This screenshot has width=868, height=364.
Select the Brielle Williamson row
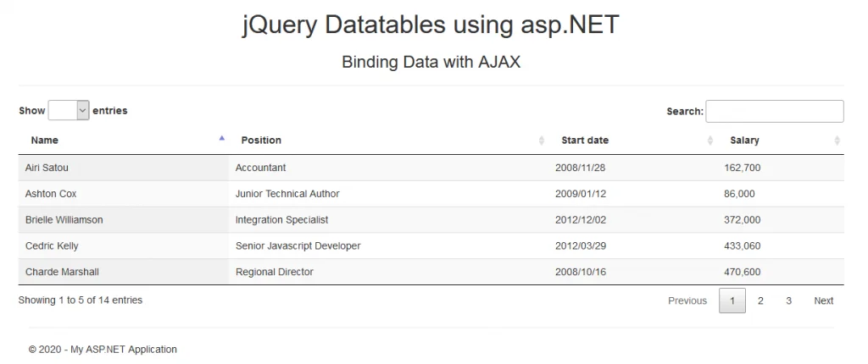(x=64, y=220)
